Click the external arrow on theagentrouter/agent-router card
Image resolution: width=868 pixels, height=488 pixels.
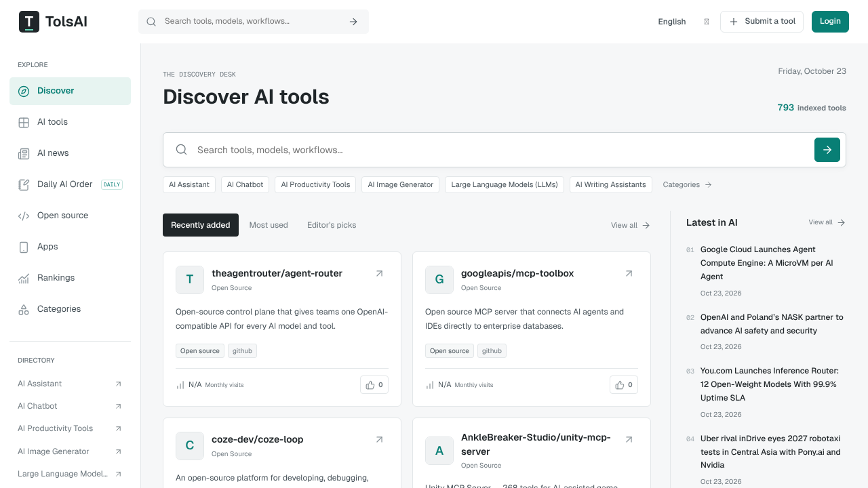(x=380, y=274)
